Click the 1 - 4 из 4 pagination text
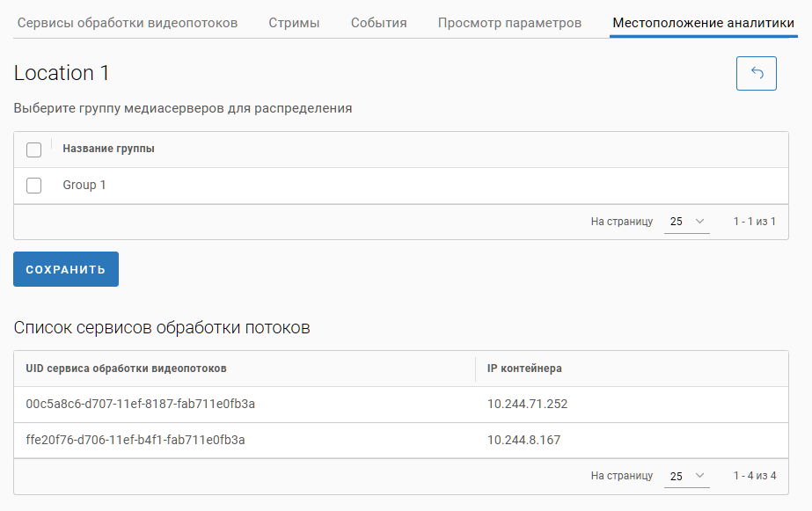 pyautogui.click(x=754, y=476)
